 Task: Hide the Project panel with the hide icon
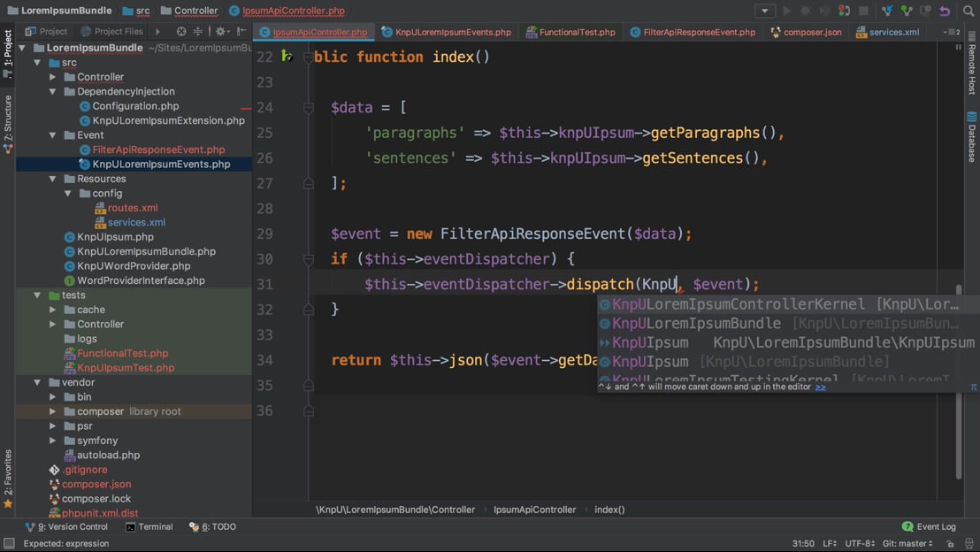pyautogui.click(x=241, y=31)
